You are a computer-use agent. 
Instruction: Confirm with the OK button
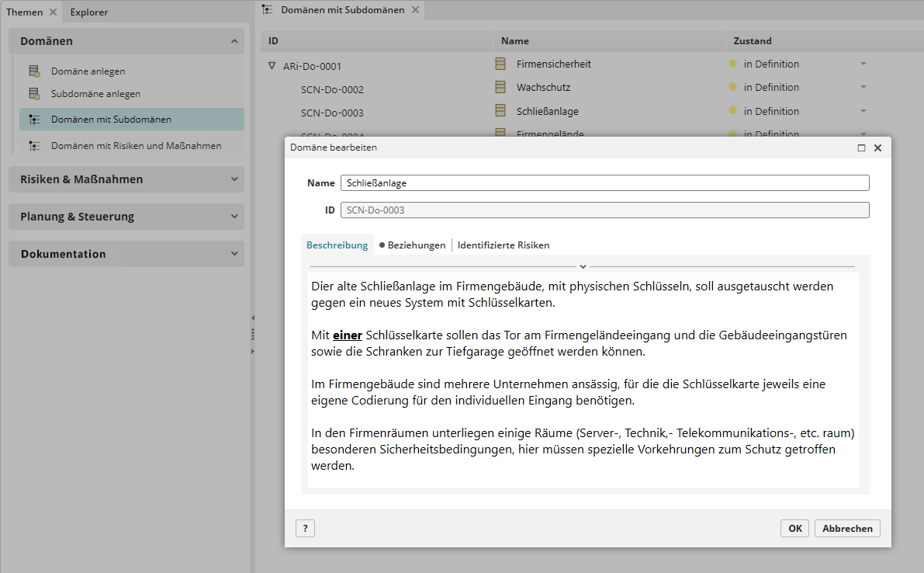coord(795,528)
